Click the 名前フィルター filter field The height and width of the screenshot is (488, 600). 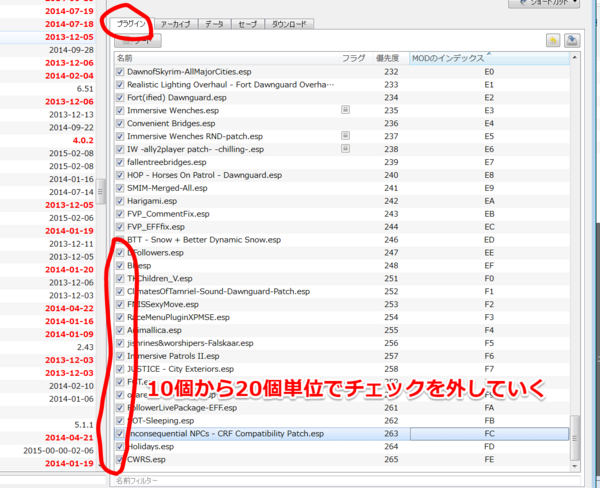tap(347, 481)
